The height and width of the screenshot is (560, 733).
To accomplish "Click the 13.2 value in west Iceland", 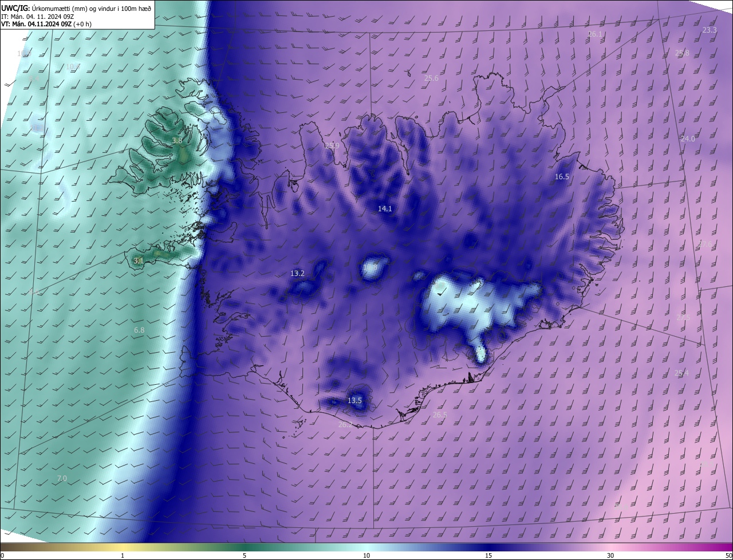I will pyautogui.click(x=297, y=274).
